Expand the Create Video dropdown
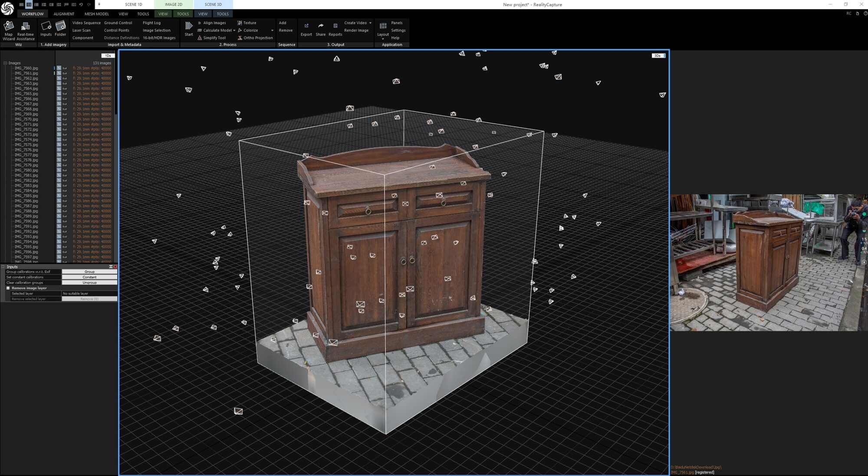 370,23
